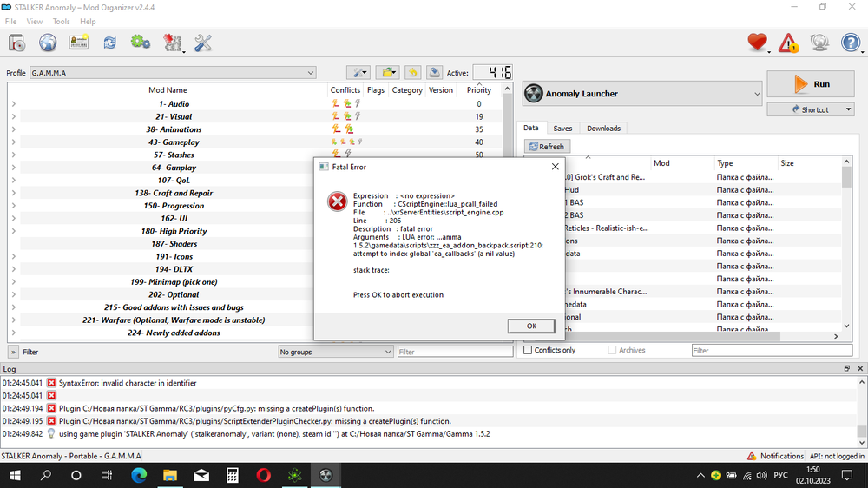Open the warning triangle notifications icon
Image resolution: width=868 pixels, height=488 pixels.
pyautogui.click(x=788, y=42)
